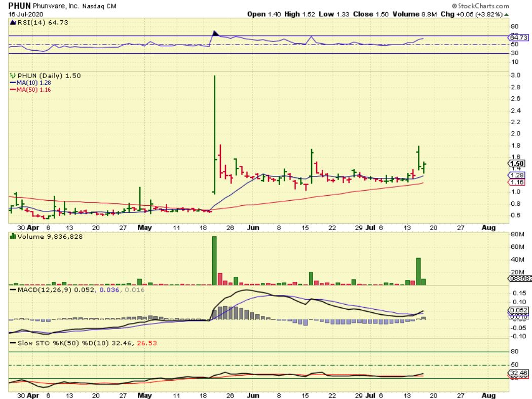Click the RSI(14) mountain icon
This screenshot has height=399, width=532.
pos(13,23)
